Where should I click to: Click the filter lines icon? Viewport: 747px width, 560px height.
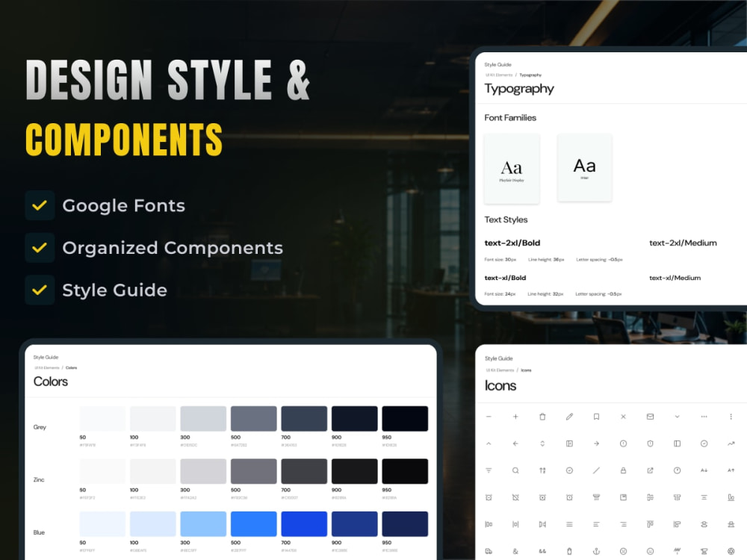click(x=489, y=470)
